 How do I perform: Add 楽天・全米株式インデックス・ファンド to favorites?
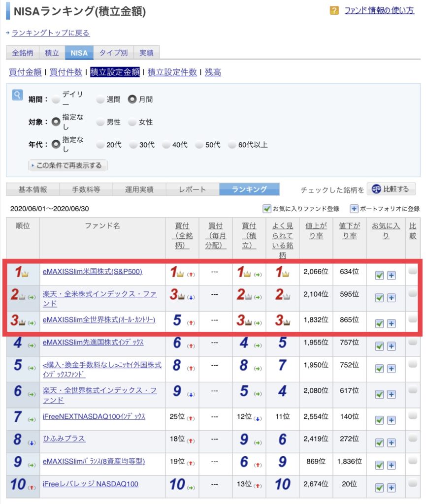click(379, 298)
